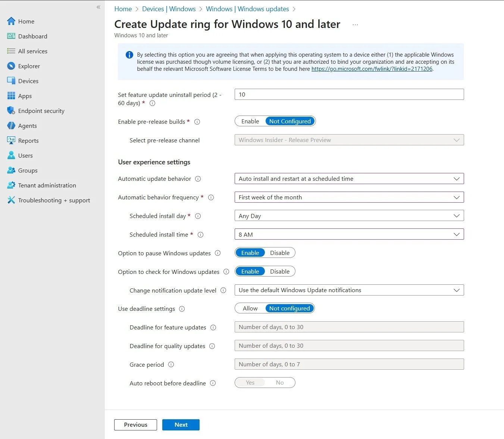Image resolution: width=504 pixels, height=439 pixels.
Task: Click the feature update uninstall period field
Action: click(349, 94)
